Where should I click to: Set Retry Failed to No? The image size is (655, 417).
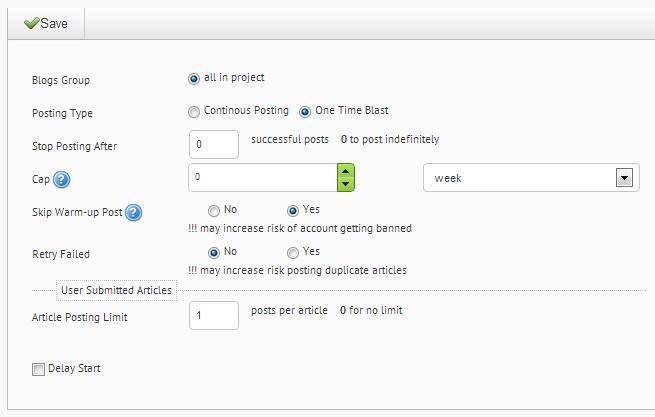(214, 253)
